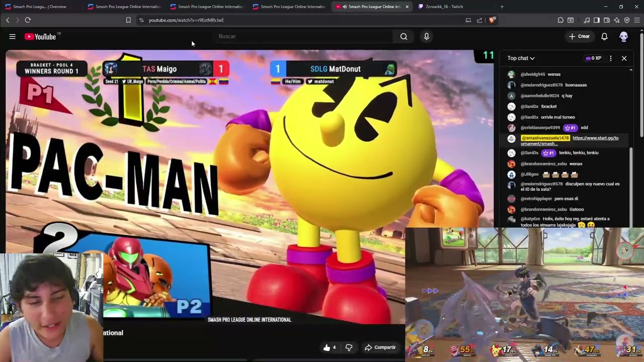Open the browser extensions puzzle icon
Viewport: 644px width, 362px height.
click(560, 20)
